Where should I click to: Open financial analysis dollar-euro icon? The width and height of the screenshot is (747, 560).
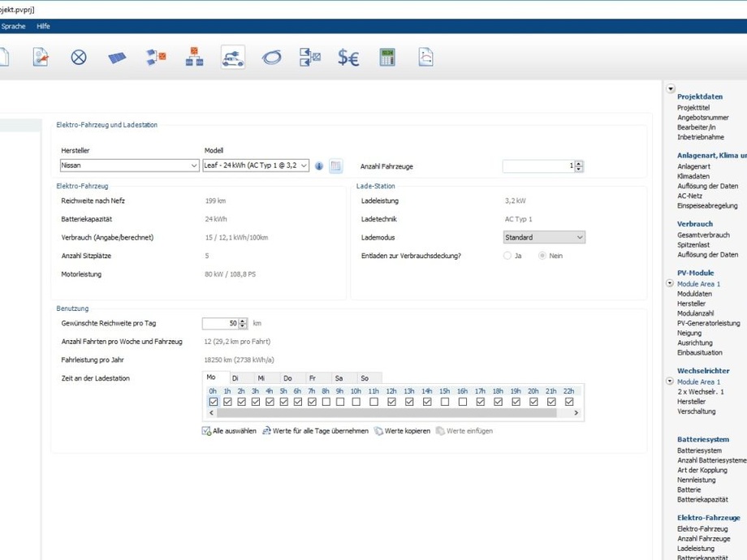click(x=348, y=58)
